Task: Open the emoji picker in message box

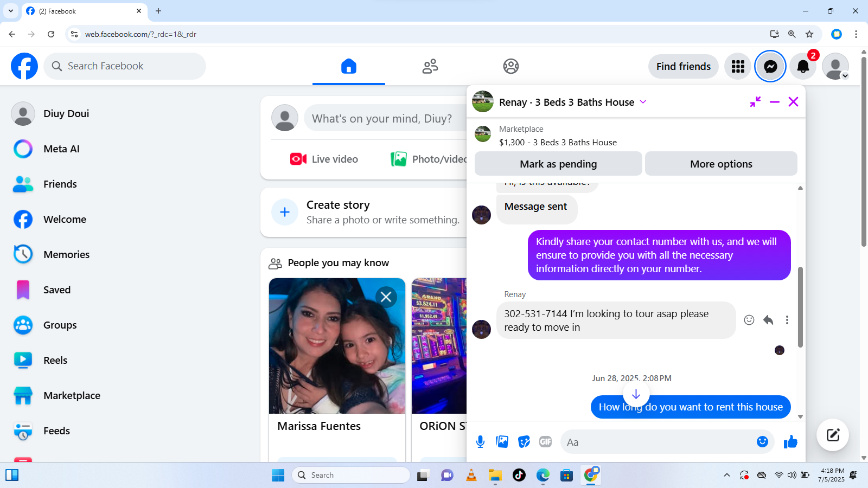Action: click(762, 441)
